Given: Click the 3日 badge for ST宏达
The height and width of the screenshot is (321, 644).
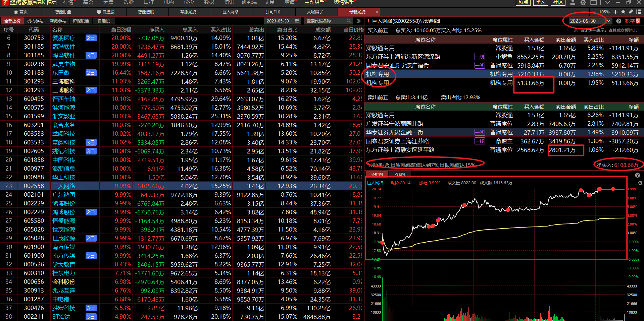Looking at the screenshot, I should click(91, 317).
